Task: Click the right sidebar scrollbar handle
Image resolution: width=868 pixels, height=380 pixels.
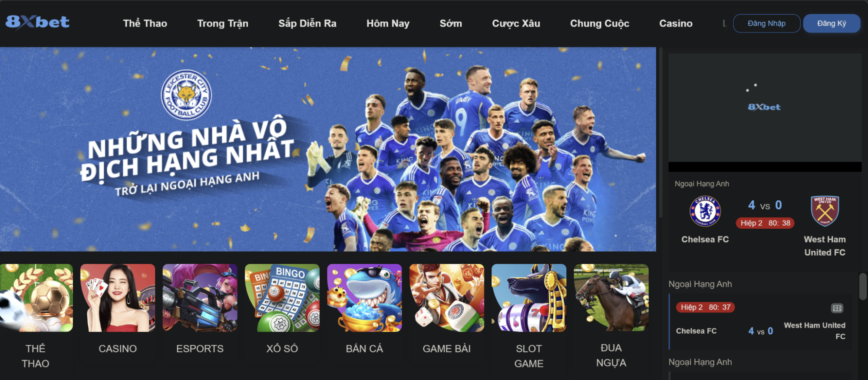Action: click(x=863, y=287)
